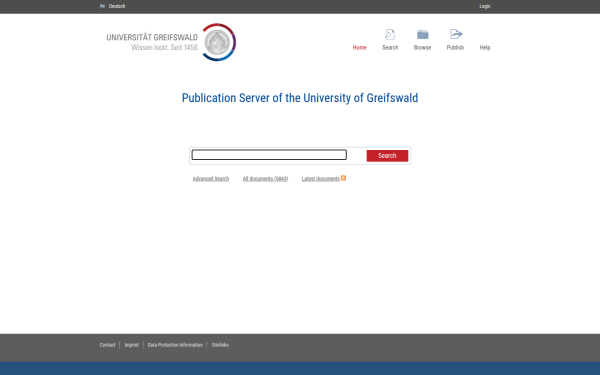The height and width of the screenshot is (375, 600).
Task: Open the Help menu item
Action: [484, 47]
